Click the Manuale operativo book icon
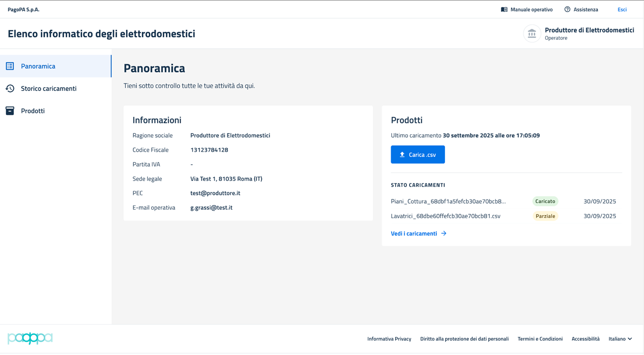 point(504,9)
